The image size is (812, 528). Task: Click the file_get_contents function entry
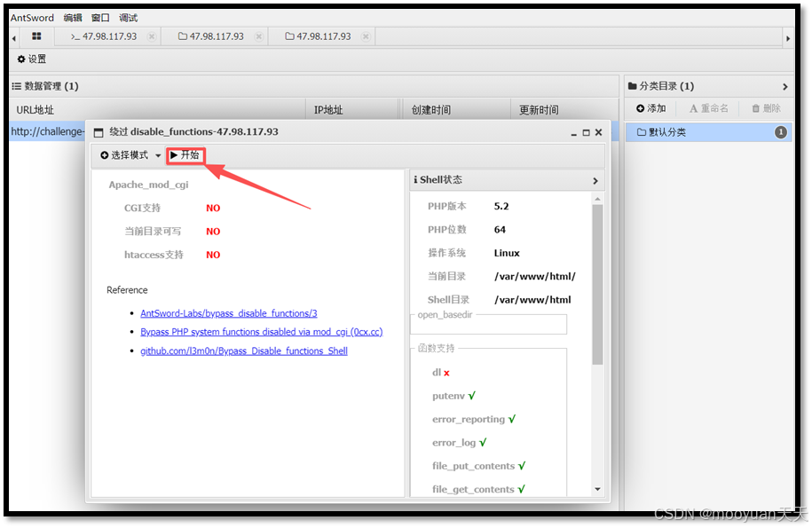click(x=478, y=489)
